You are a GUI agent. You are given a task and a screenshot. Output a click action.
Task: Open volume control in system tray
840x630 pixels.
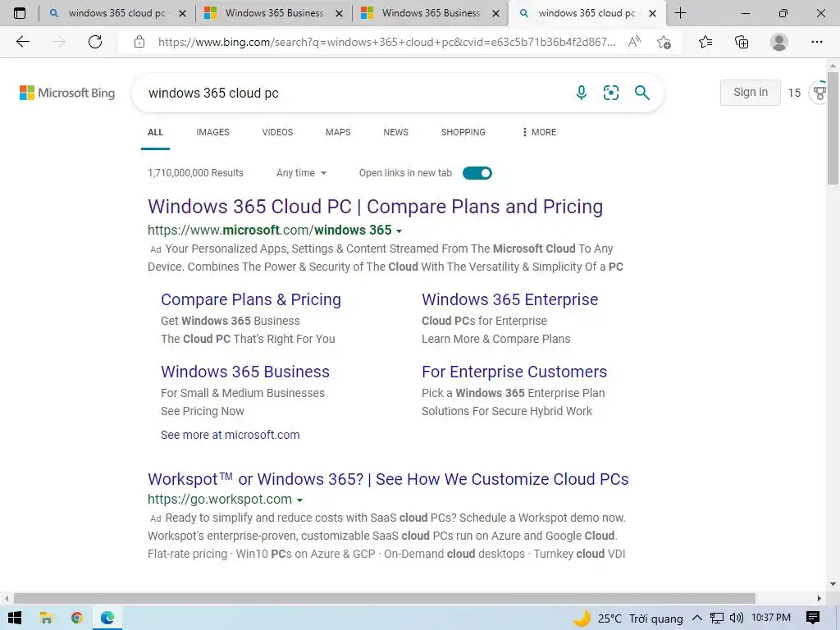737,618
